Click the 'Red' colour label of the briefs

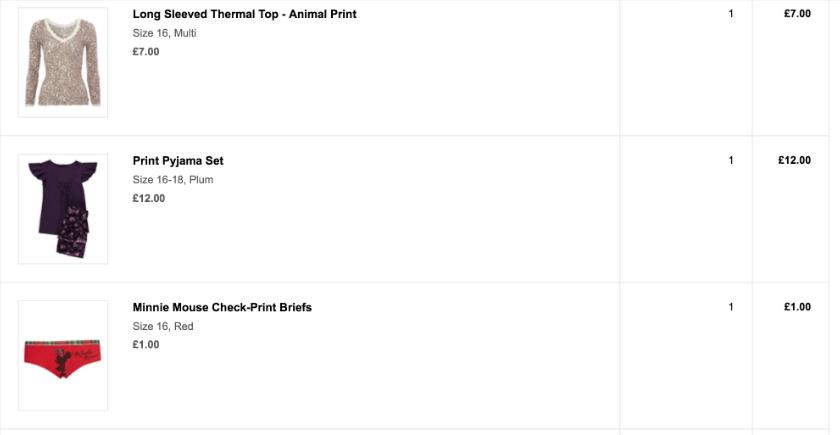tap(184, 326)
